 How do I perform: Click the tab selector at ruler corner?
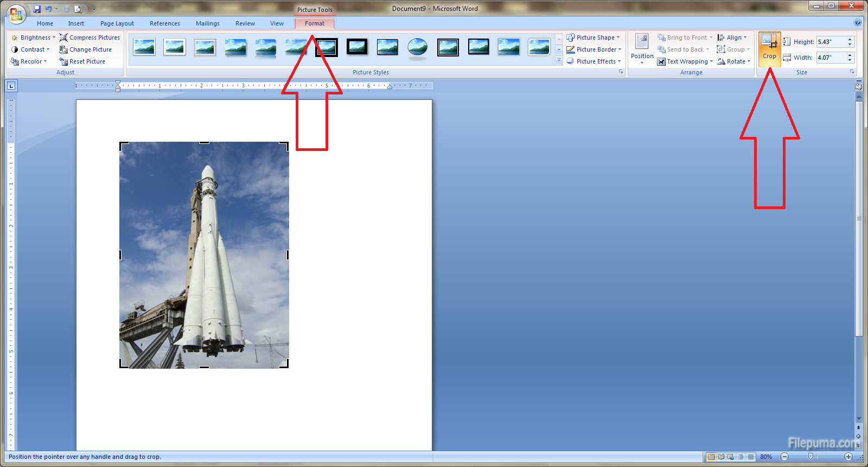click(x=11, y=85)
